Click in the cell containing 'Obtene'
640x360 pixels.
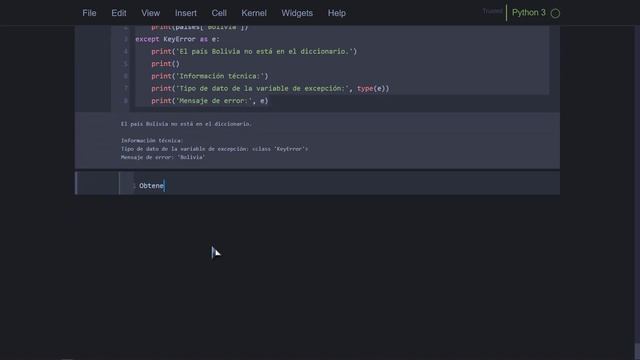point(346,186)
